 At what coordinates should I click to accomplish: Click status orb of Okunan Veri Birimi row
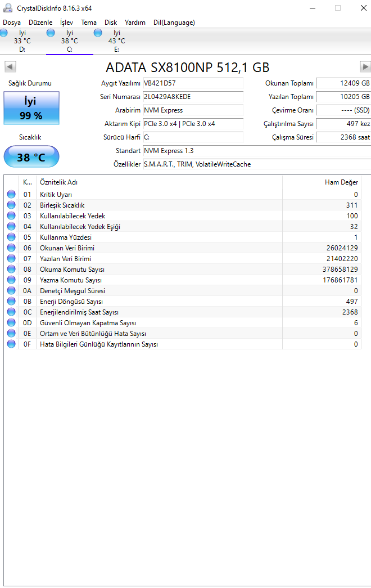[x=11, y=248]
